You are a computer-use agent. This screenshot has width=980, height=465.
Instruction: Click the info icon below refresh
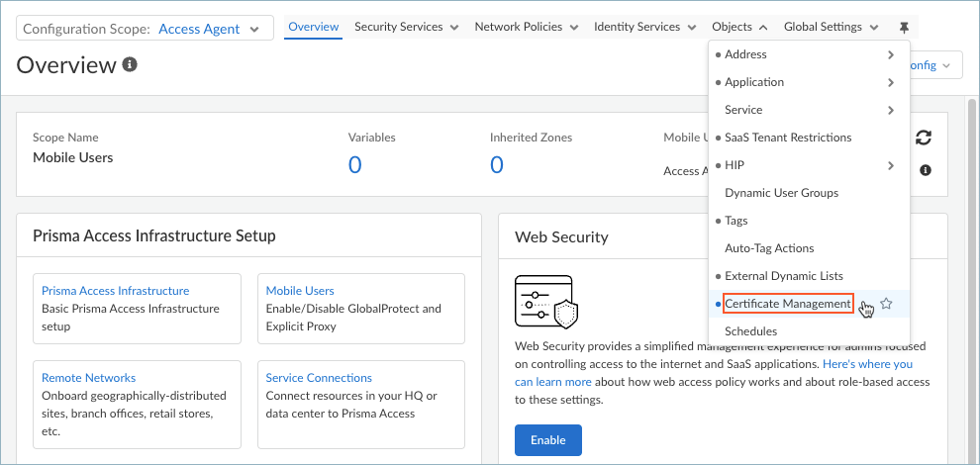point(926,170)
